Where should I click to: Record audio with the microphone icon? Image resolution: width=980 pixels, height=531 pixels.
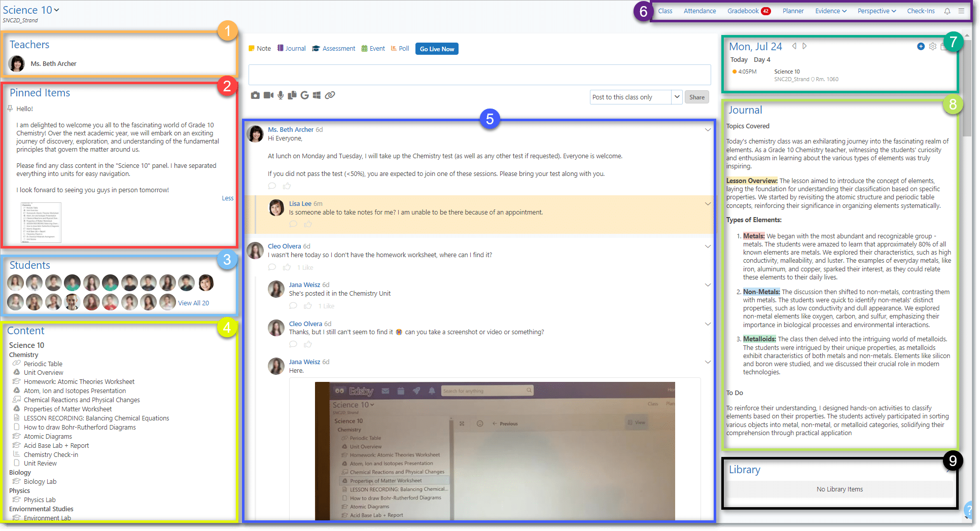point(281,95)
